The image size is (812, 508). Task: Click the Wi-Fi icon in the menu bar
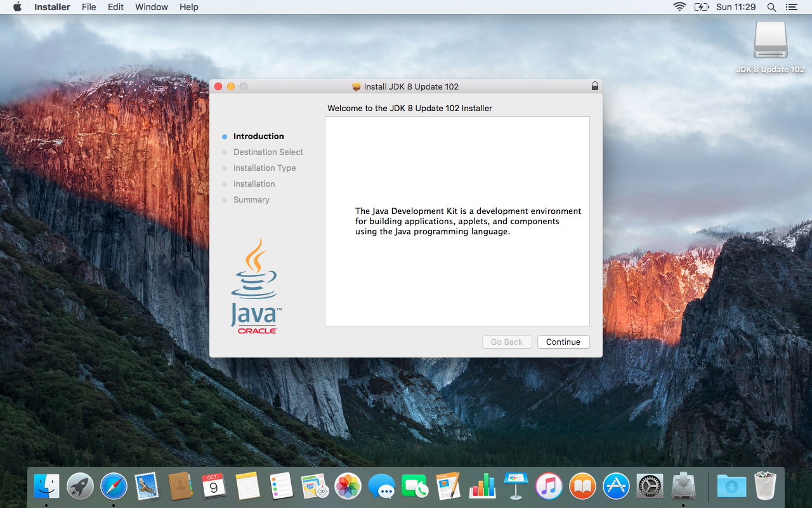679,7
